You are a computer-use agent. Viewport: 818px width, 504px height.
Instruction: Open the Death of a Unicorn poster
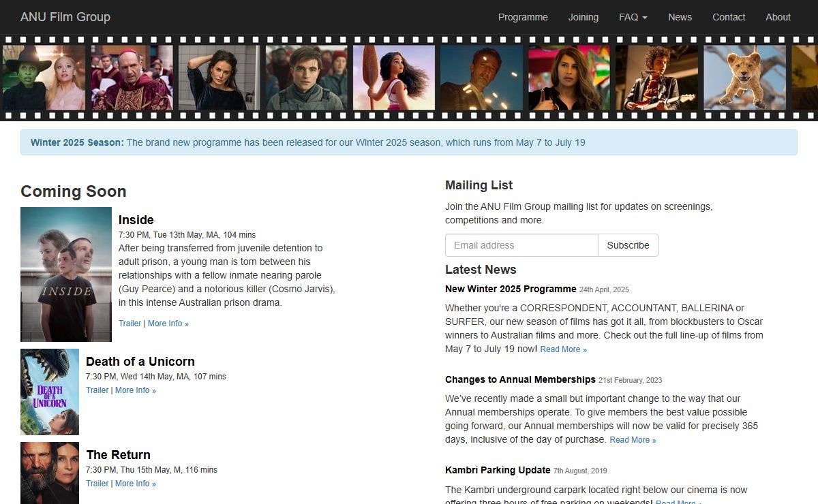coord(50,392)
